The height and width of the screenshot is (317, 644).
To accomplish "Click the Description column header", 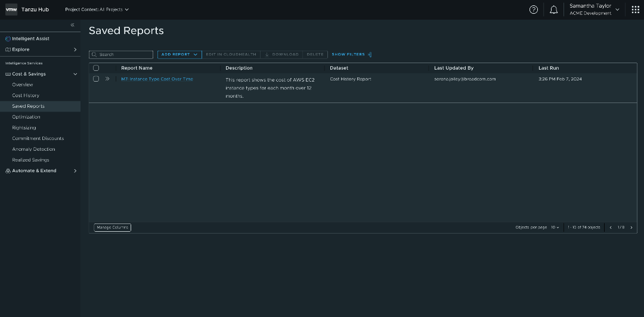I will 239,68.
